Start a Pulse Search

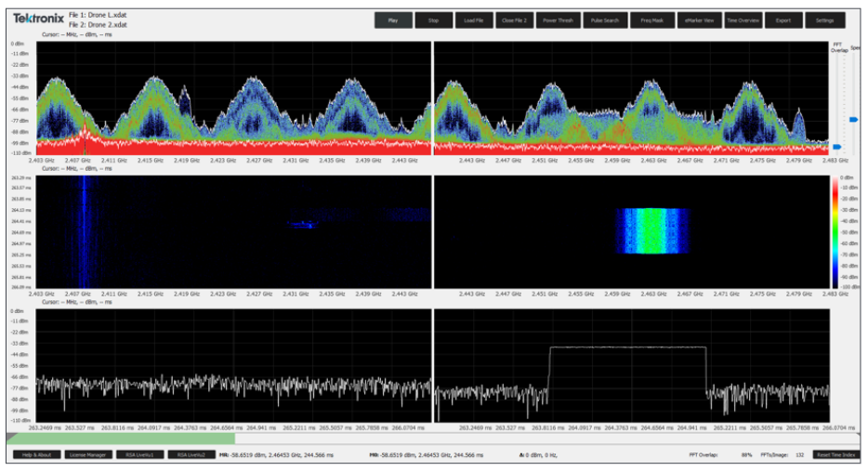tap(604, 20)
